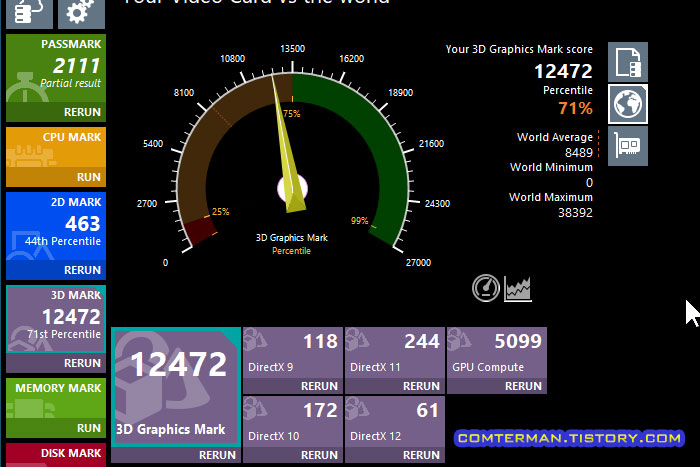
Task: Click the Partial result text under 2111
Action: click(x=70, y=83)
